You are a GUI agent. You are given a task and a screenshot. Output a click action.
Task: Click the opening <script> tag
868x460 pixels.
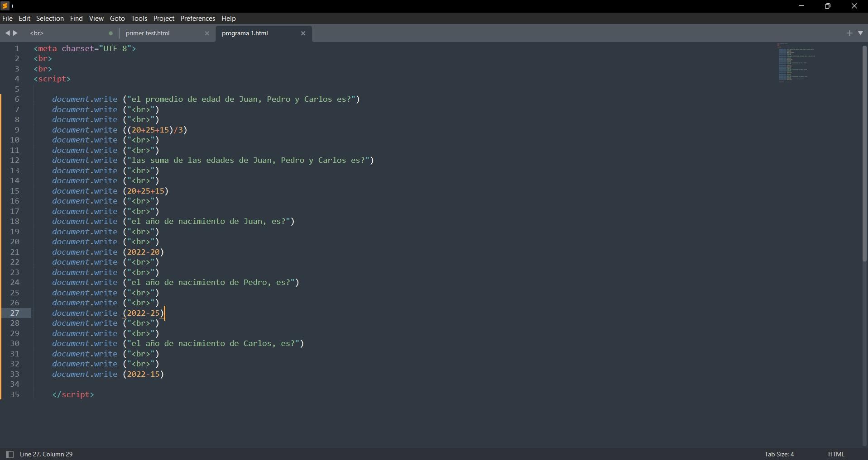tap(52, 79)
